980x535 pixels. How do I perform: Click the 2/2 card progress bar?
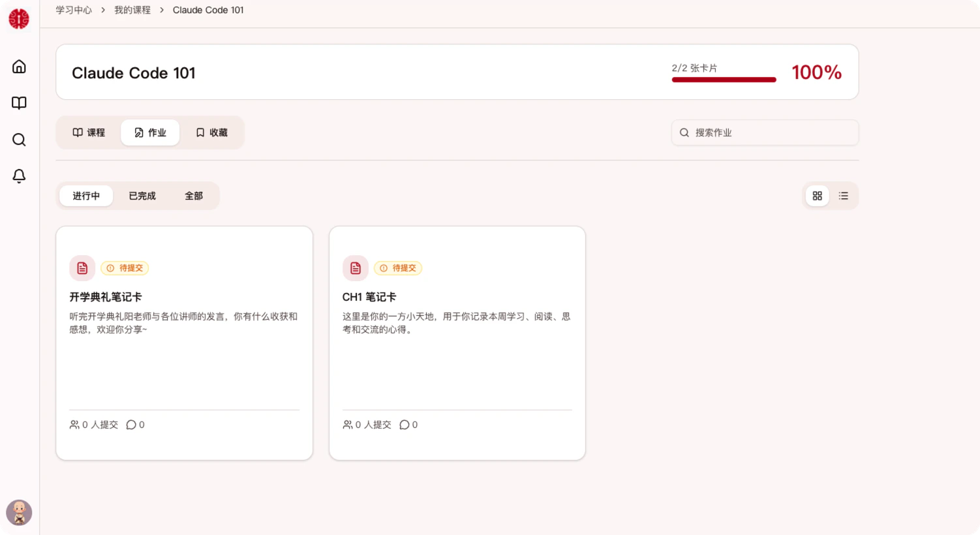click(724, 80)
